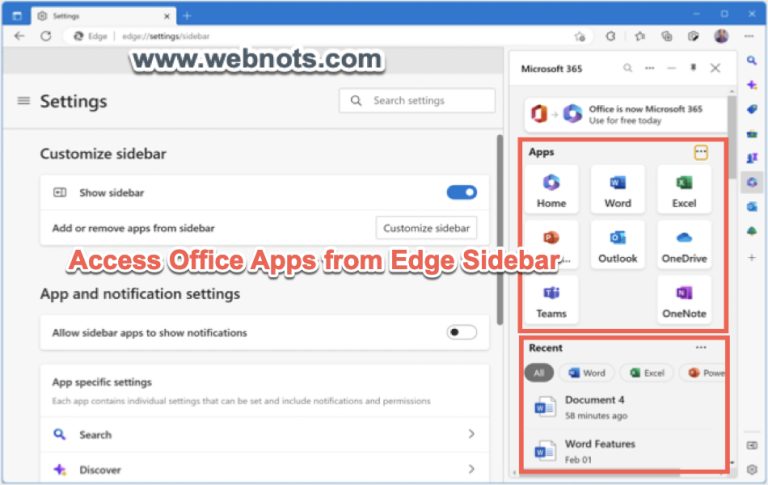Open the Teams app tile
This screenshot has height=485, width=768.
551,300
